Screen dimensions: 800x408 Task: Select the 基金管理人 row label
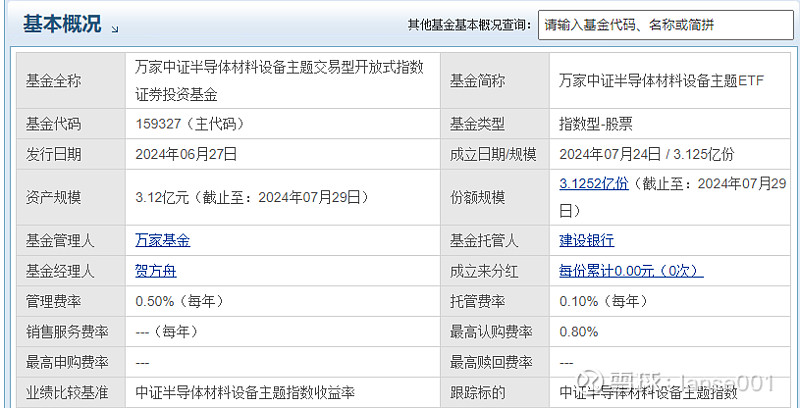pos(60,240)
